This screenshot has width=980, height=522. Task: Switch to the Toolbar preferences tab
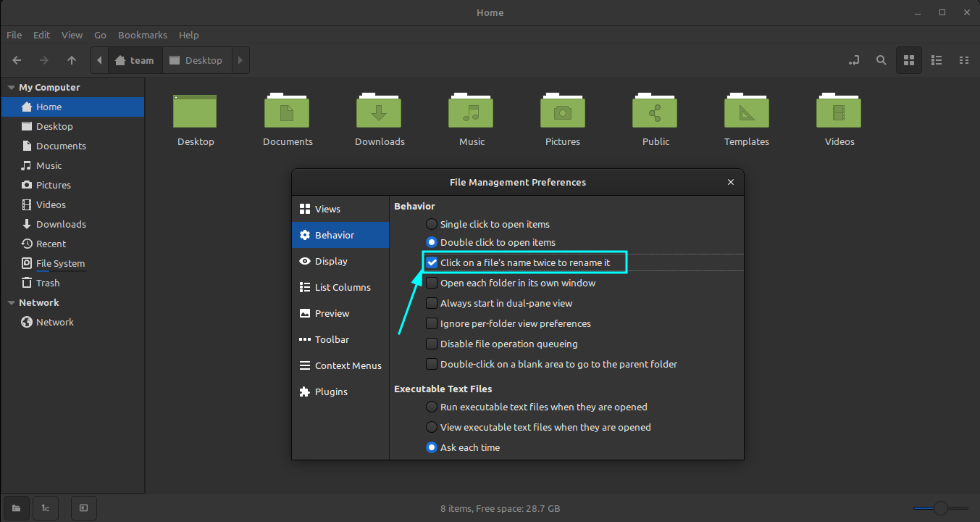[340, 339]
